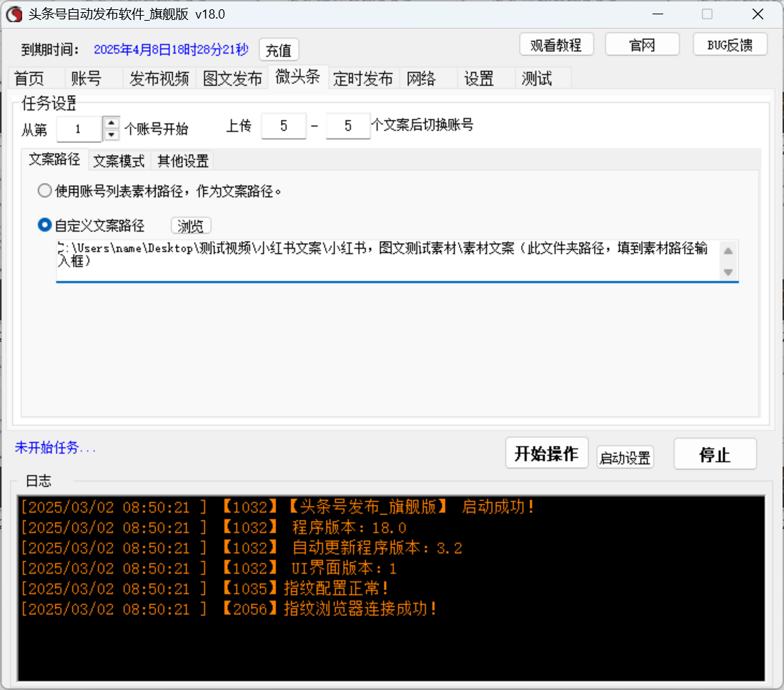Open the 定时发布 tab
Viewport: 784px width, 690px height.
[363, 79]
